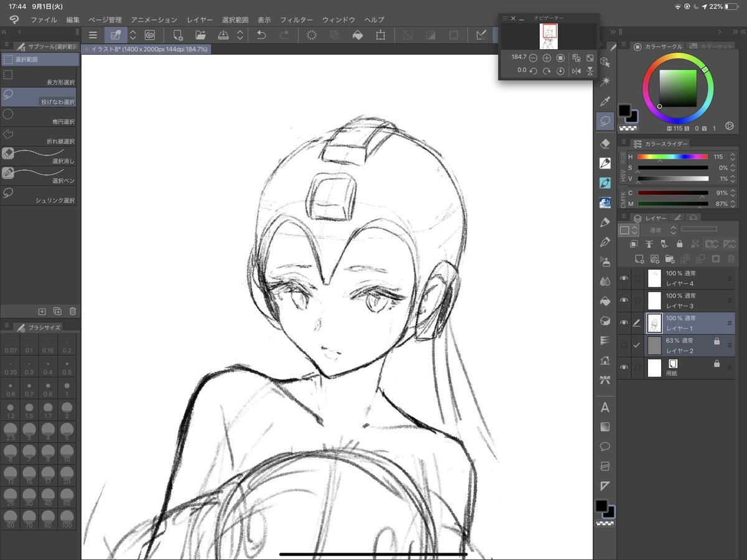Screen dimensions: 747x560
Task: Open the レイヤー menu in menu bar
Action: [200, 20]
